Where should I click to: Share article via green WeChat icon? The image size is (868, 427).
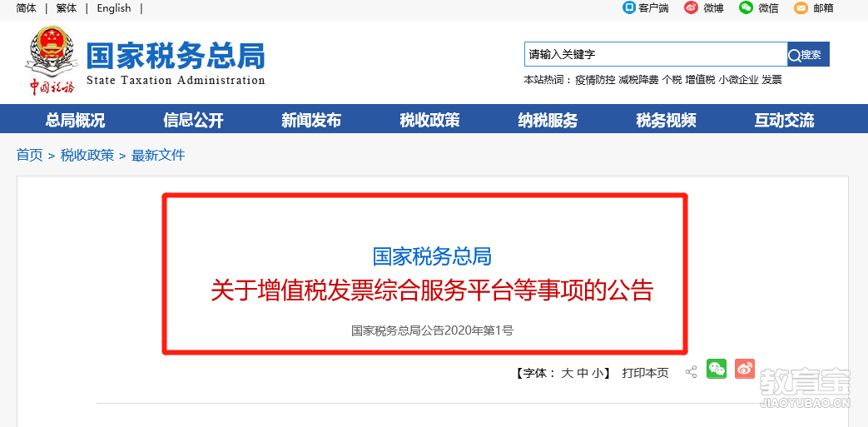717,369
